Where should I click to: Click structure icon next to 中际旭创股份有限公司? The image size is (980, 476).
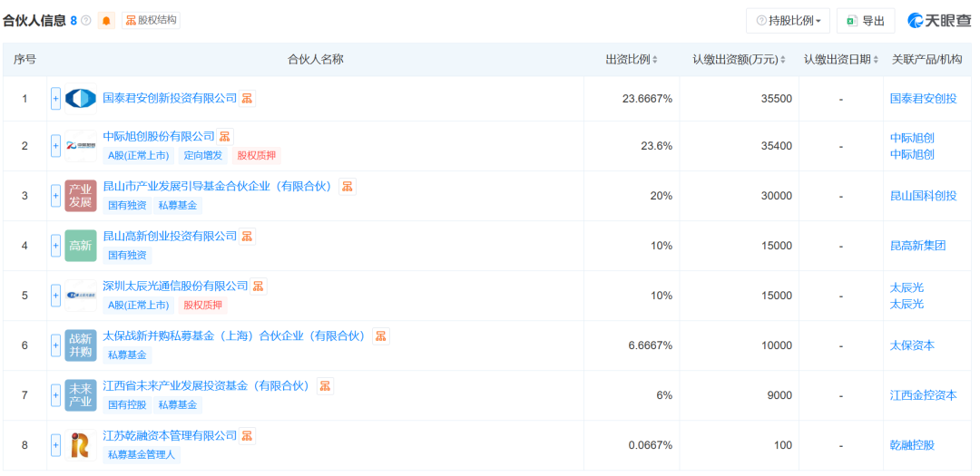pyautogui.click(x=225, y=136)
